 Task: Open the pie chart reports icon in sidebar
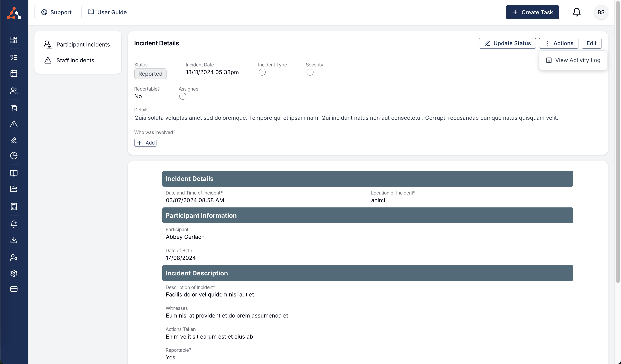coord(14,156)
